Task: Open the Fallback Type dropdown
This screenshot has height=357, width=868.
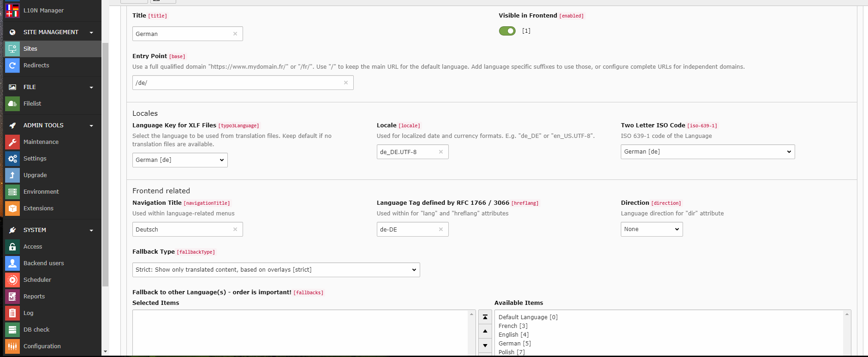Action: click(276, 270)
